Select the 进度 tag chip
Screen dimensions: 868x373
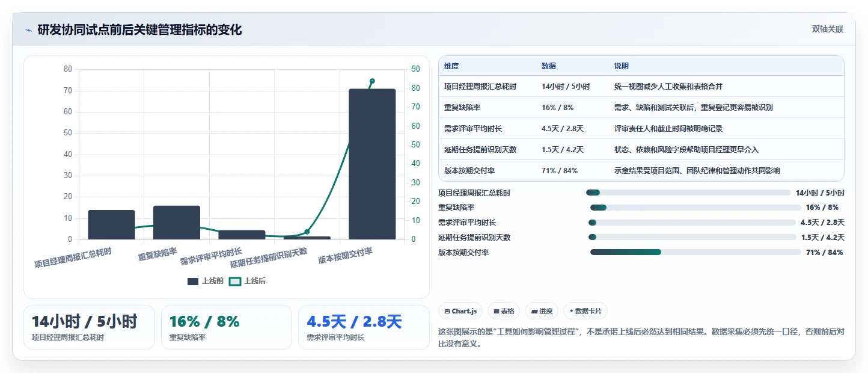[542, 311]
